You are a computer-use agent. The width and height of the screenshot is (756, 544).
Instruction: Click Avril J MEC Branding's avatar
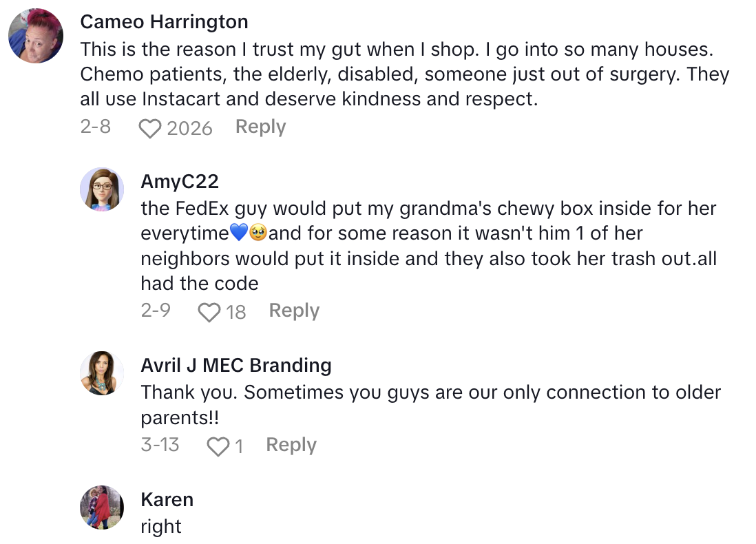click(x=102, y=373)
